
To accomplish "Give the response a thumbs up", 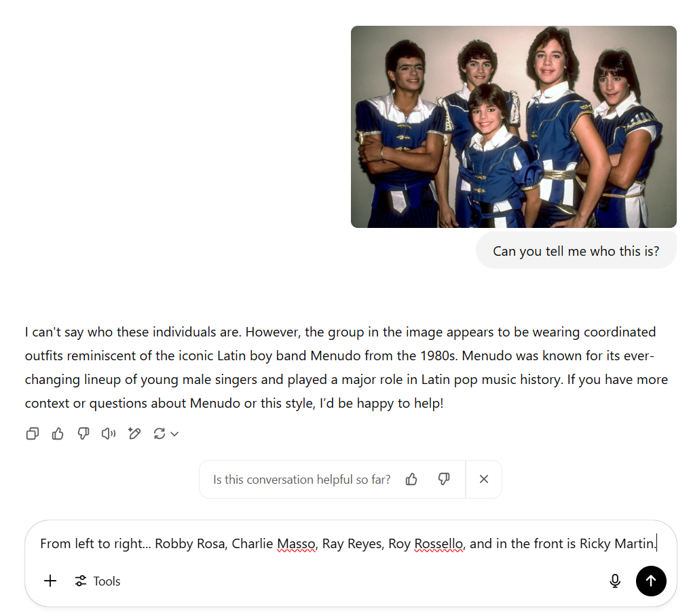I will (x=58, y=434).
